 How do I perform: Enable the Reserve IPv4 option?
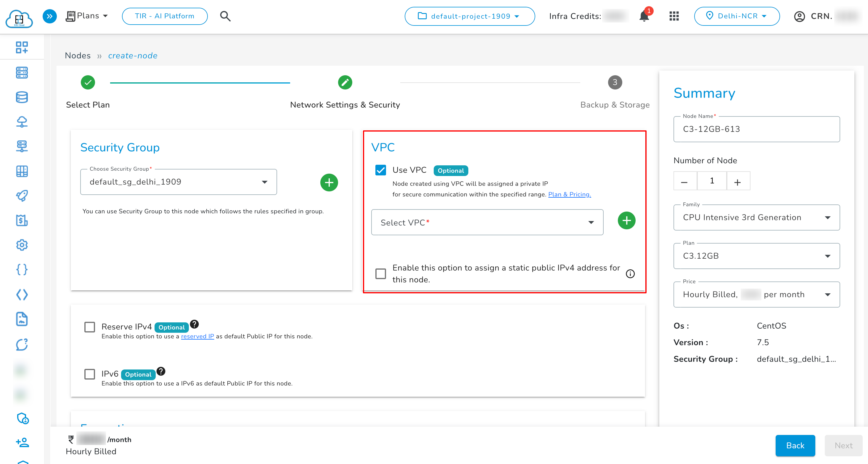click(x=90, y=327)
